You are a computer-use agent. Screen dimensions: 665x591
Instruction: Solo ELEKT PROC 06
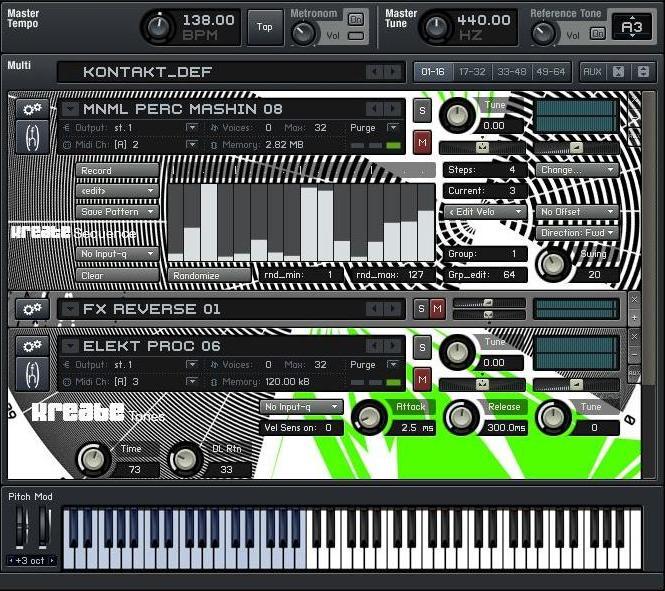click(422, 348)
